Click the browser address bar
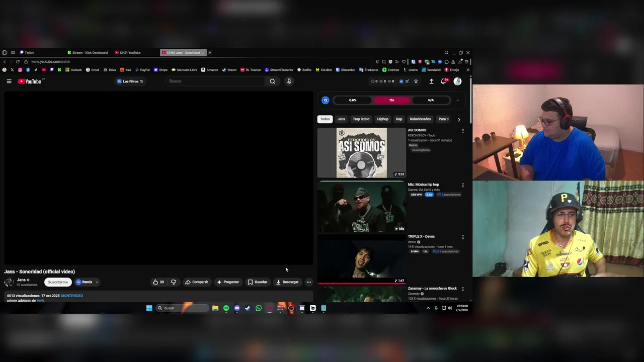 201,61
